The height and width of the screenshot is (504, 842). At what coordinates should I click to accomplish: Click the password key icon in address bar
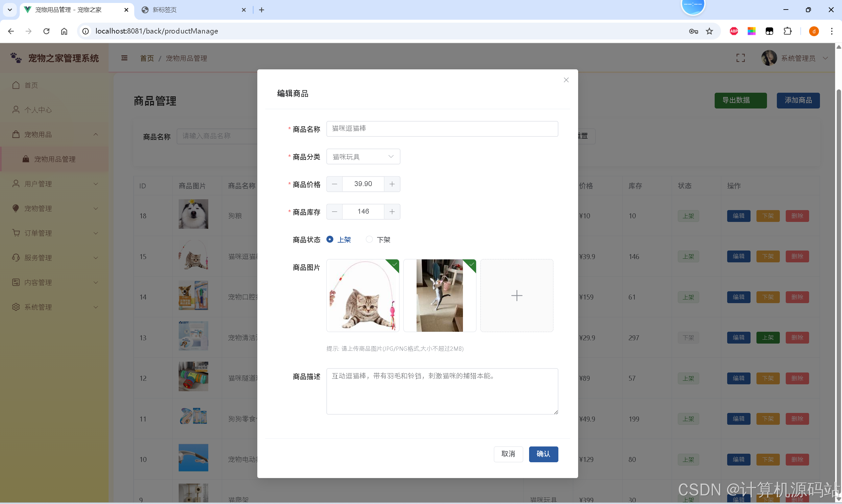pyautogui.click(x=693, y=31)
